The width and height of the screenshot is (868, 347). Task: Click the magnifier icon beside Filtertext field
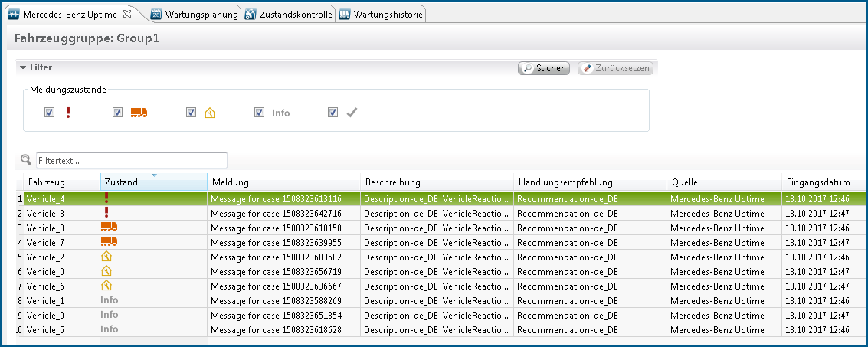tap(26, 160)
